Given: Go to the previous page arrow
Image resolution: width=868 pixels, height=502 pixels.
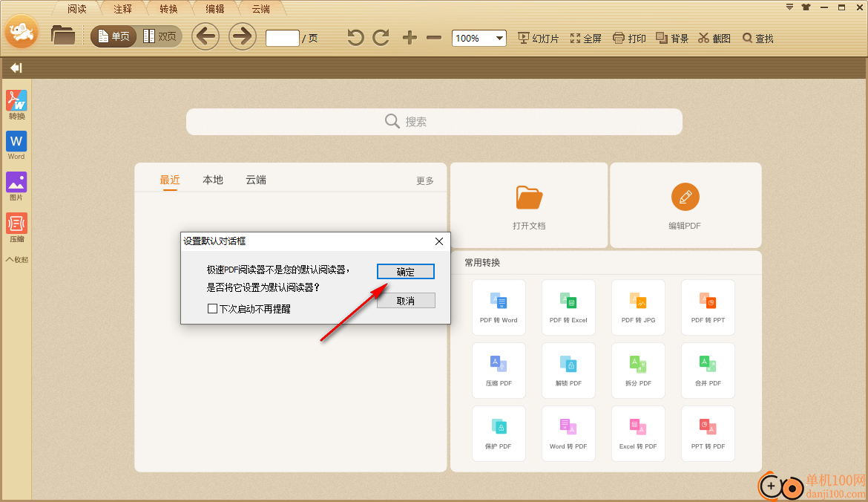Looking at the screenshot, I should click(206, 36).
